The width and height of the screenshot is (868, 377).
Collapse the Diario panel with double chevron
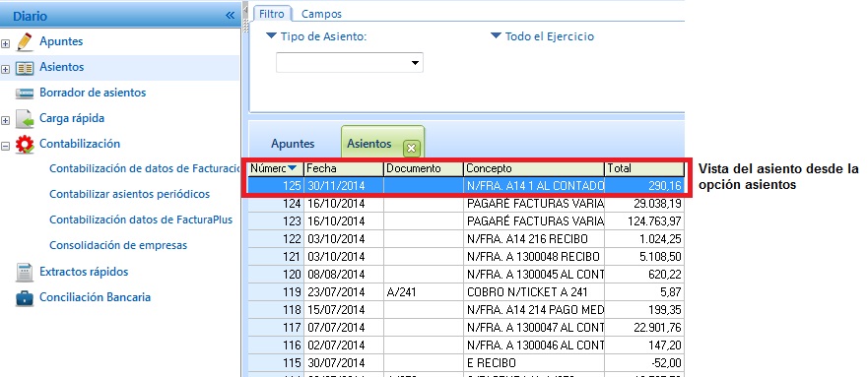(x=231, y=16)
